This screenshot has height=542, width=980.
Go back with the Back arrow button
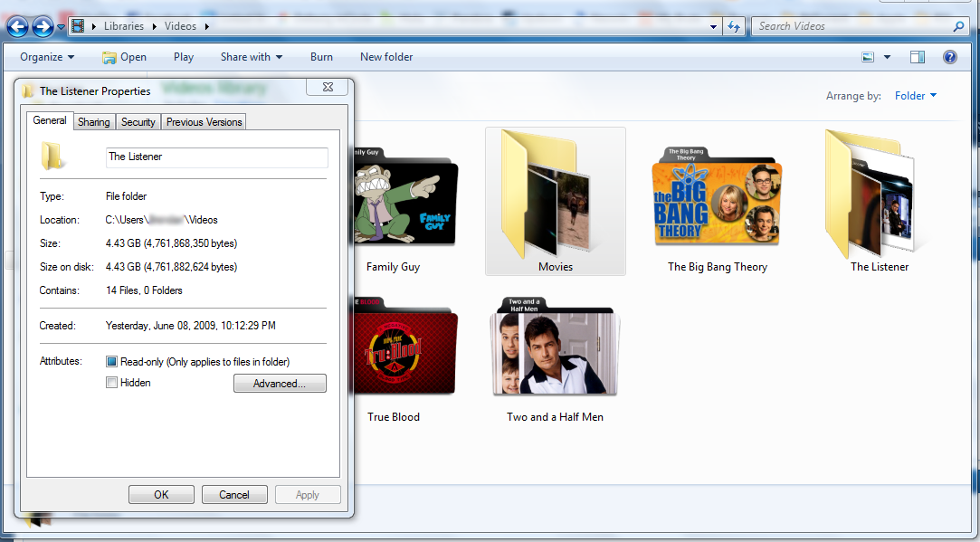(17, 26)
